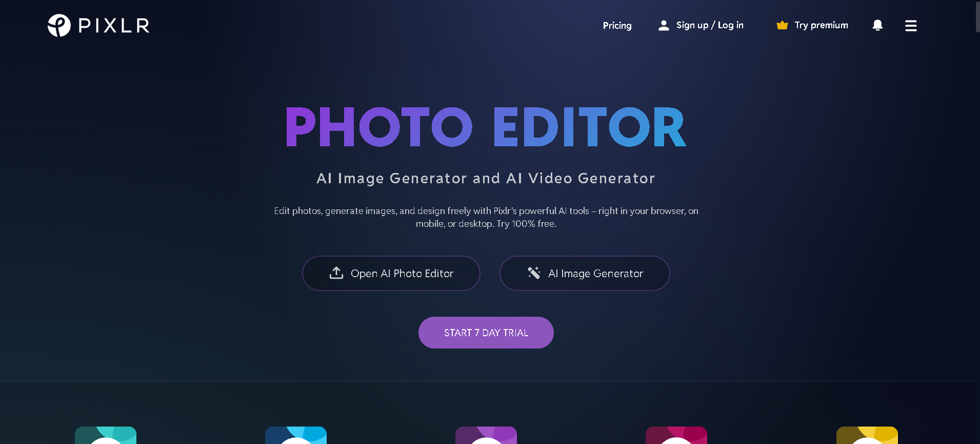This screenshot has height=444, width=980.
Task: Click the Pixlr circular logo icon
Action: click(59, 25)
